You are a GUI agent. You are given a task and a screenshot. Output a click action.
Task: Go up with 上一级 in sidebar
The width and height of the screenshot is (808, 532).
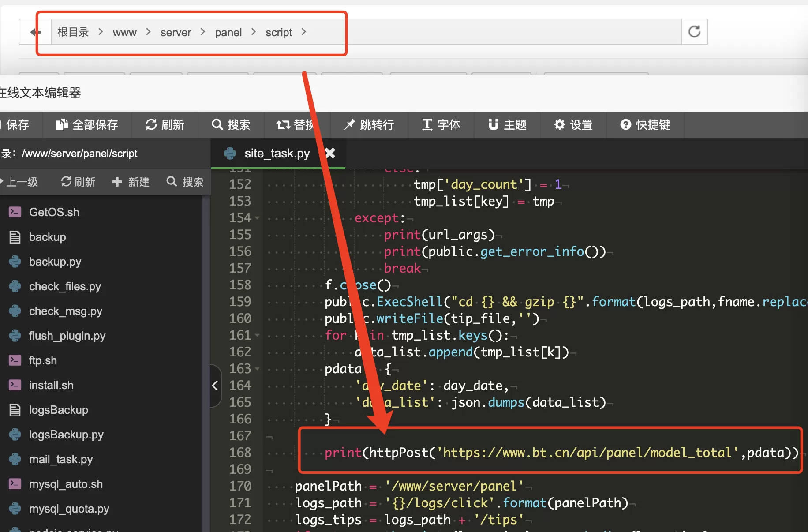pos(19,182)
